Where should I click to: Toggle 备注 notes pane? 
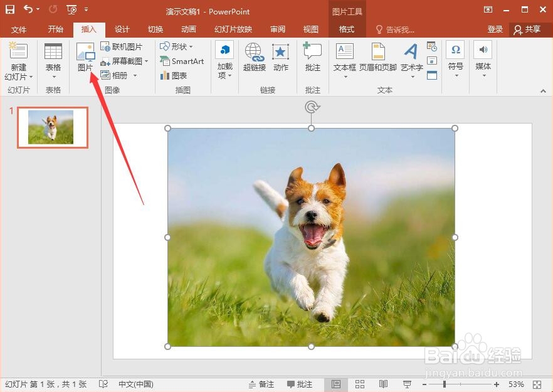[261, 384]
